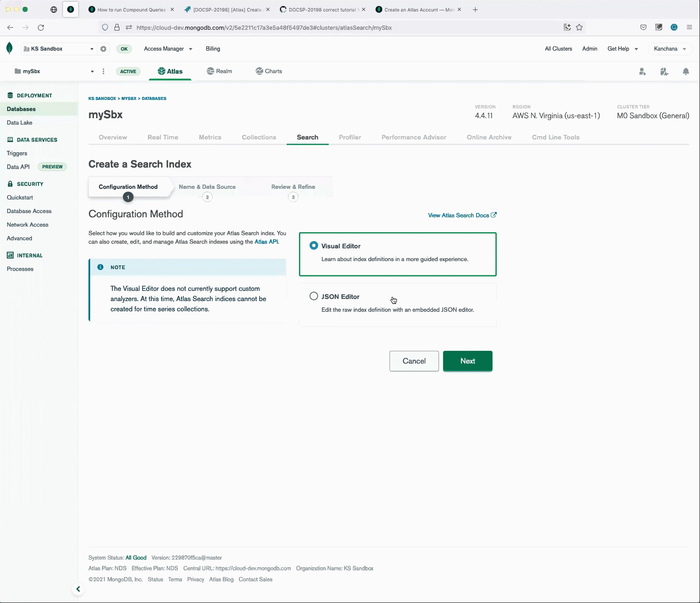
Task: Bookmark this page with star icon
Action: tap(579, 27)
